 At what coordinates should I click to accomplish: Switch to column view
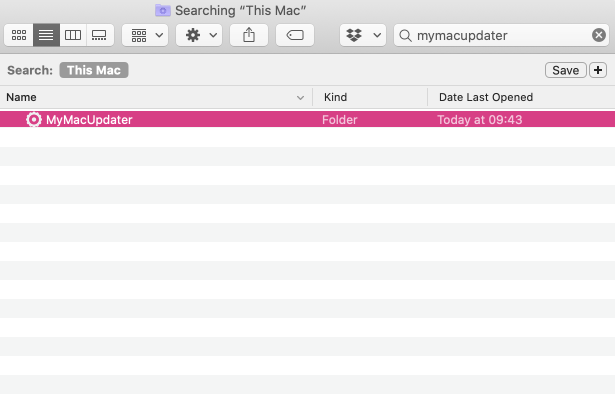[73, 35]
